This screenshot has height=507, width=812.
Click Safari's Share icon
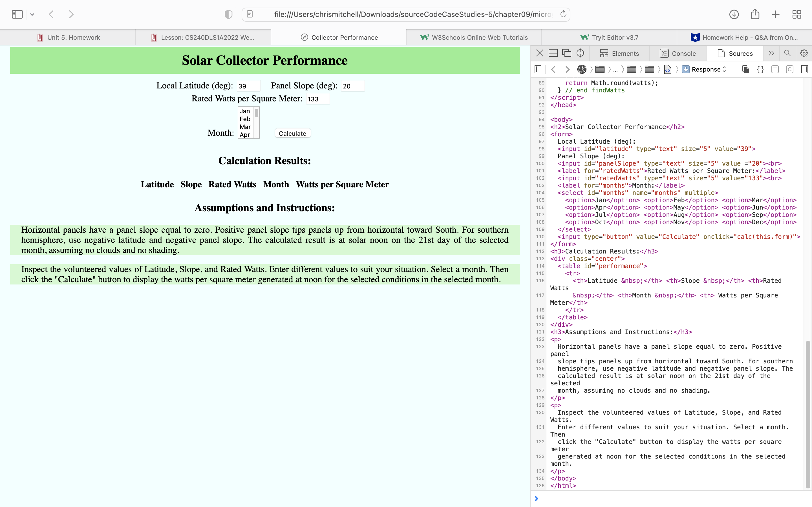755,14
